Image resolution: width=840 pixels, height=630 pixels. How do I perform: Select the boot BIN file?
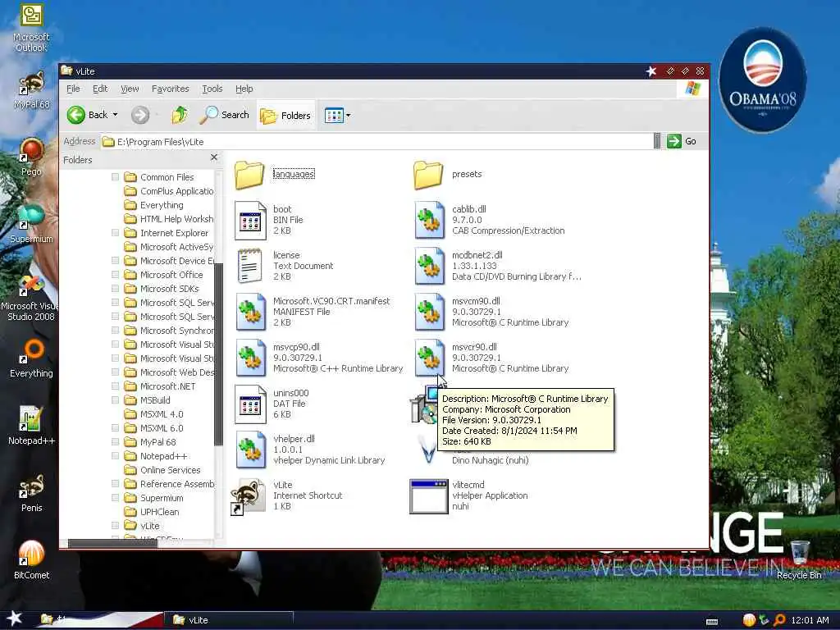coord(250,220)
